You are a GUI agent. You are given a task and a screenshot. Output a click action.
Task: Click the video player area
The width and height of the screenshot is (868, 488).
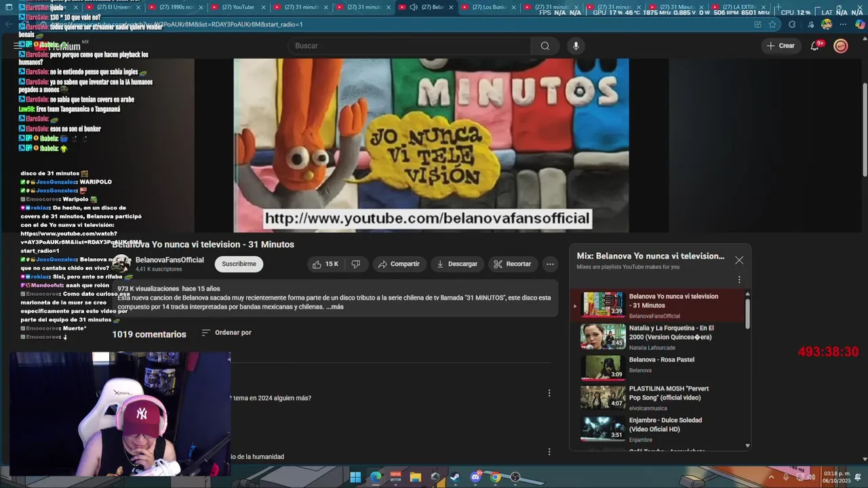[x=431, y=145]
